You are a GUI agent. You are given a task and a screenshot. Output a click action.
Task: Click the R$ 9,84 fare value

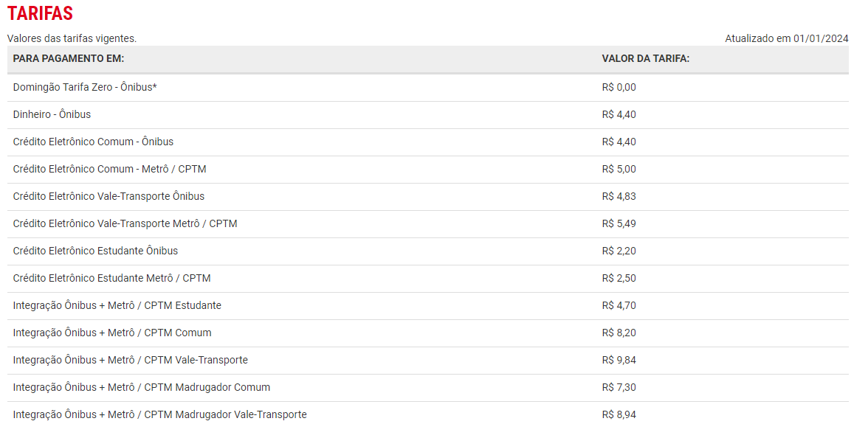619,360
